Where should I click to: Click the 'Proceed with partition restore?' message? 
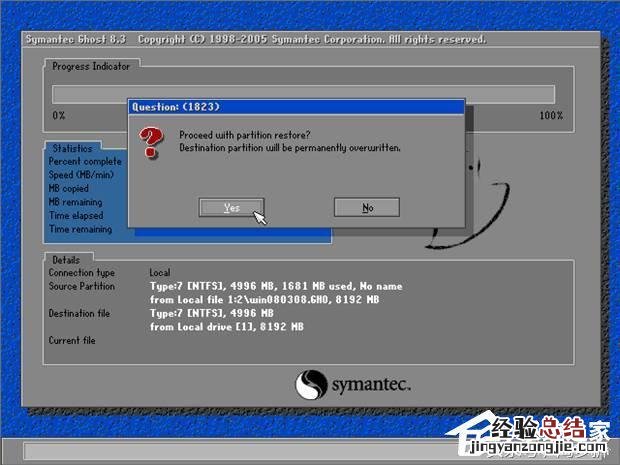click(246, 134)
